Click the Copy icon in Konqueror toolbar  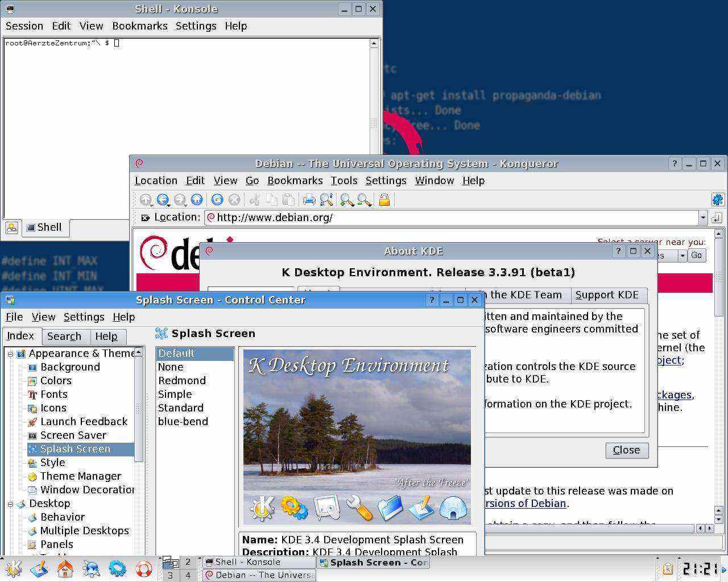[x=271, y=199]
